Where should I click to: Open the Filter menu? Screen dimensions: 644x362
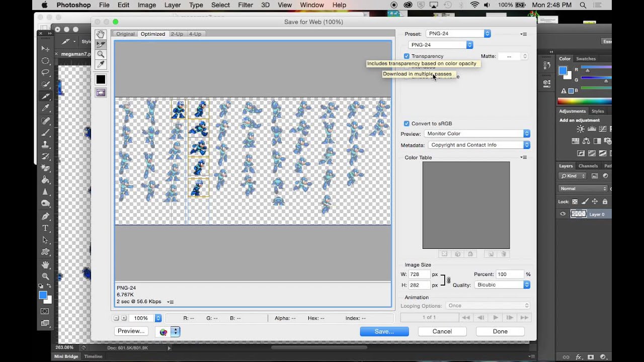click(x=246, y=5)
